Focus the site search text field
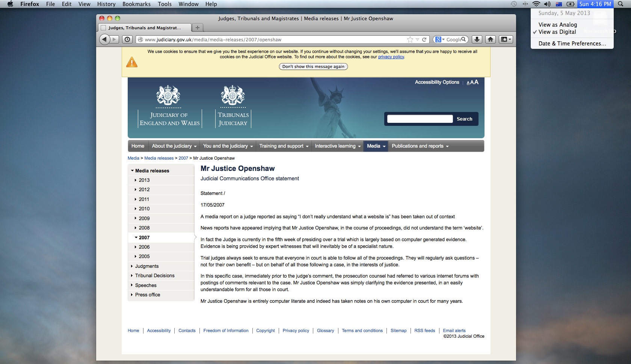Viewport: 631px width, 364px height. click(x=420, y=119)
